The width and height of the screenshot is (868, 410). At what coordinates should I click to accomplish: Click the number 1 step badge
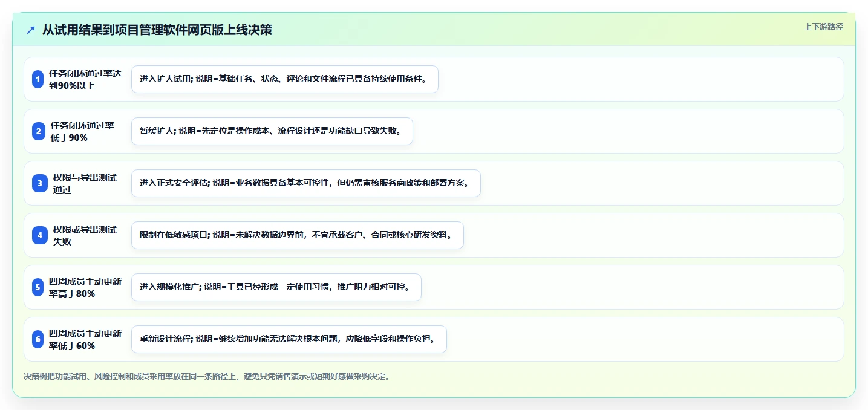[x=38, y=79]
